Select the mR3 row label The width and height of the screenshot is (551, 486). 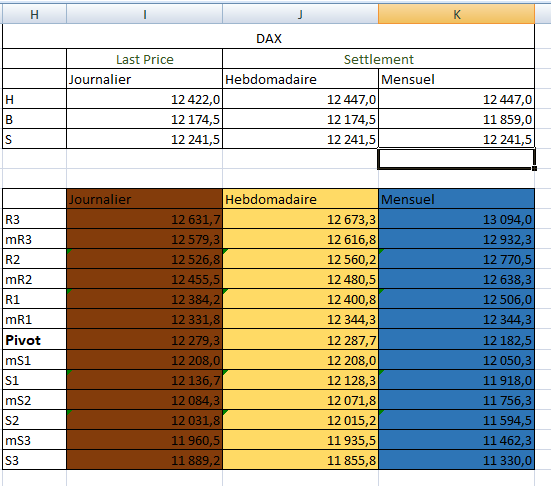34,239
